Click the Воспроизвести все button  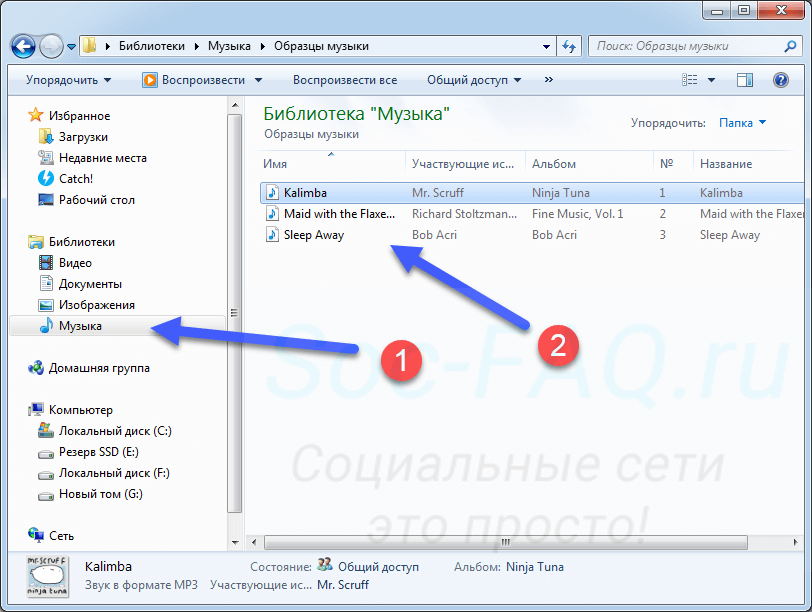click(344, 80)
